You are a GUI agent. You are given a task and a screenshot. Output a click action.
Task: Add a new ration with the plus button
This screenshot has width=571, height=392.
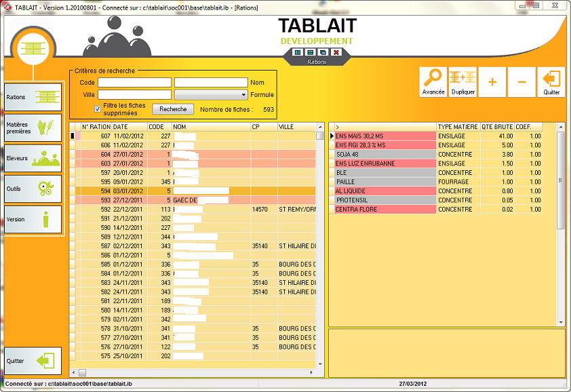492,82
